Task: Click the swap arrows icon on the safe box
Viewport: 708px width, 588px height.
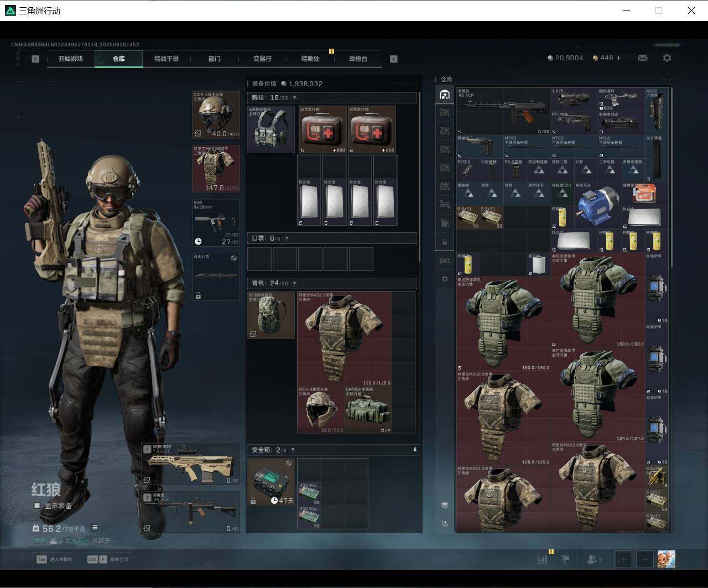Action: point(288,463)
